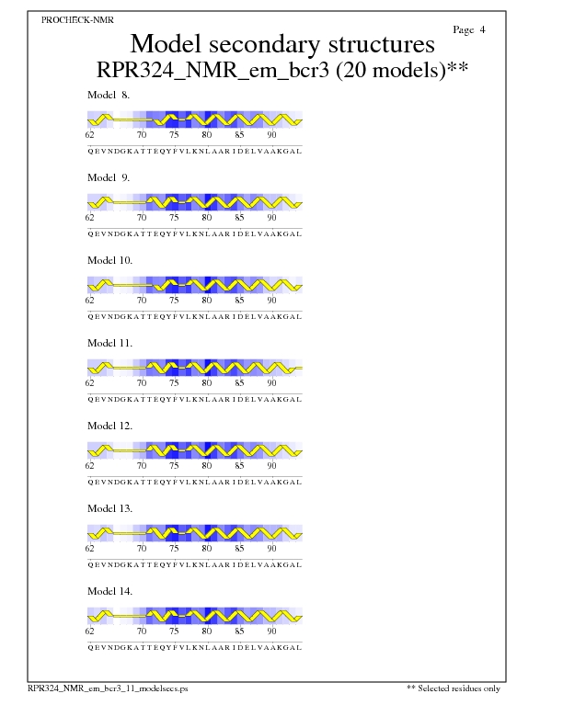Select the "Model 12." label
563x728 pixels.
click(x=109, y=426)
